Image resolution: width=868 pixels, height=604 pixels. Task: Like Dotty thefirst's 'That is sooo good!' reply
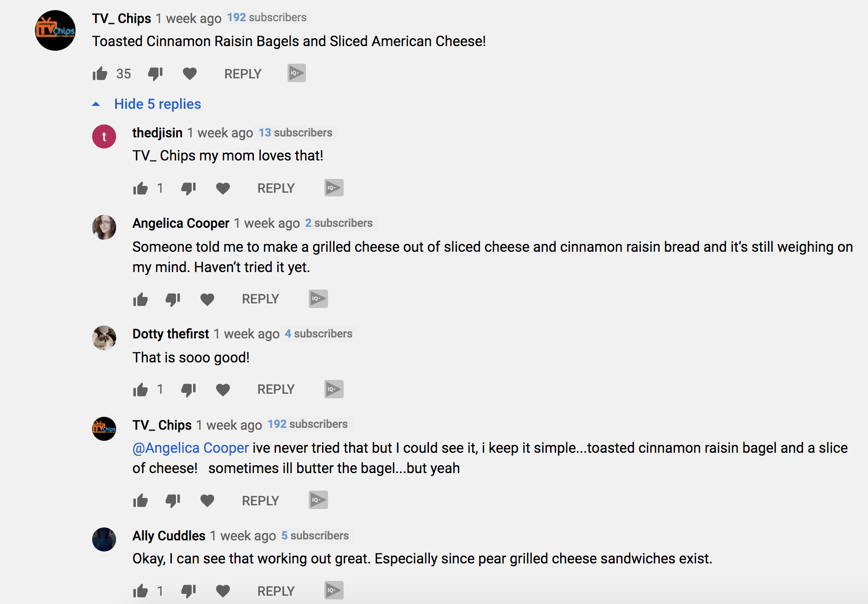(x=140, y=390)
